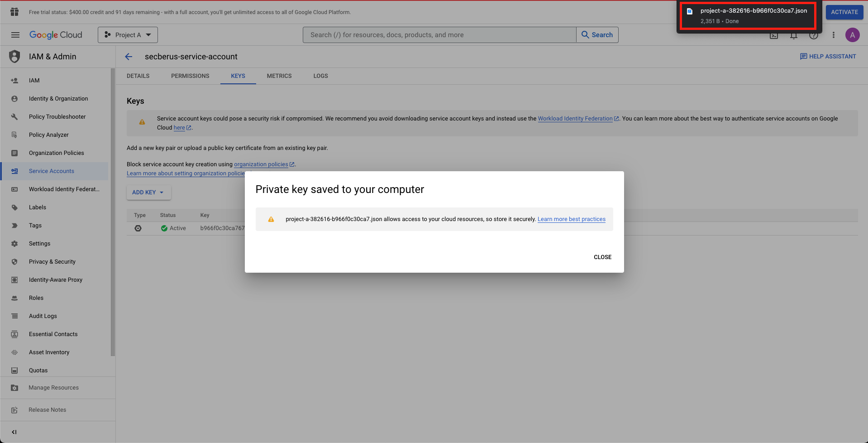Click the Google Cloud logo

[x=56, y=35]
